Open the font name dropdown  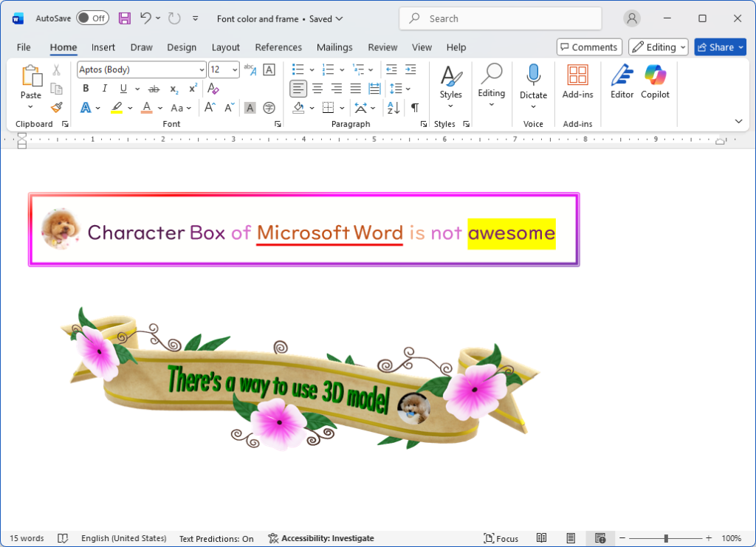[x=202, y=69]
